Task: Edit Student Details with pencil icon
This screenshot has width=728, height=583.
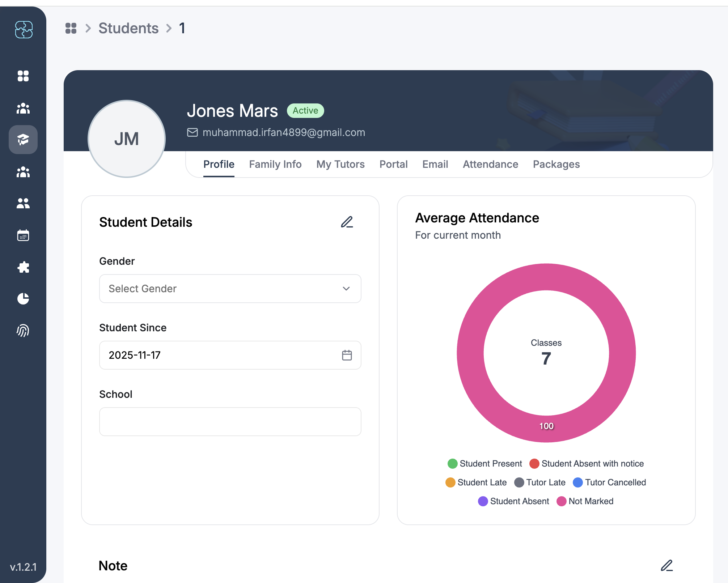Action: click(x=347, y=222)
